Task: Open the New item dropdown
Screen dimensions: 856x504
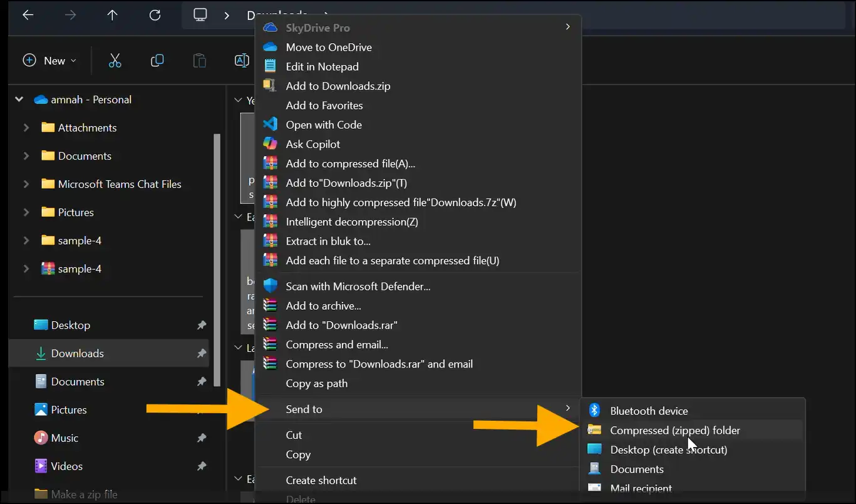Action: (49, 61)
